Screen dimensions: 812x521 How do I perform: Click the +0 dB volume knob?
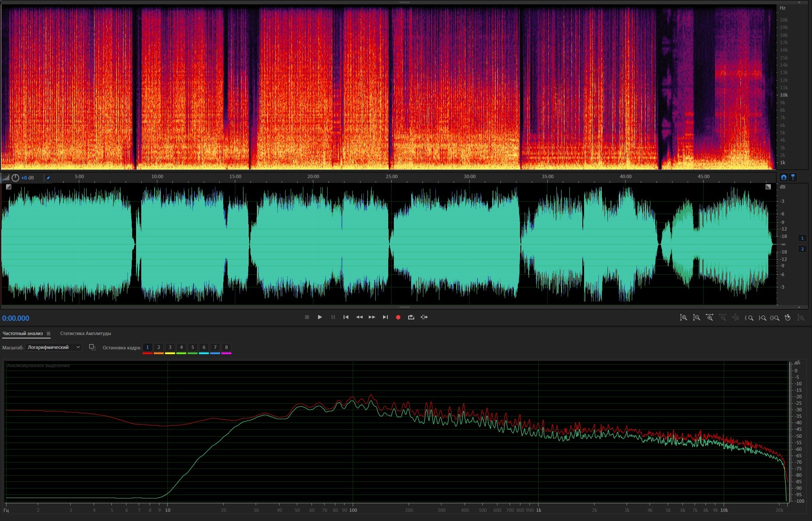(x=15, y=178)
